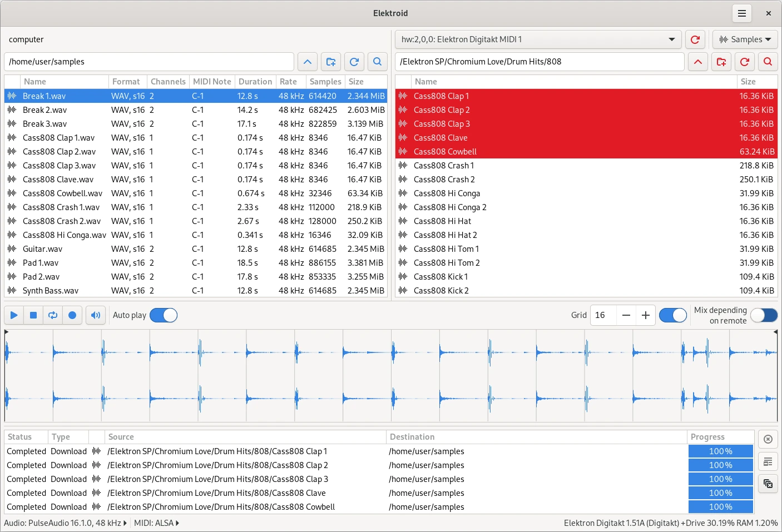Search in the local file browser
This screenshot has height=532, width=782.
pos(378,62)
